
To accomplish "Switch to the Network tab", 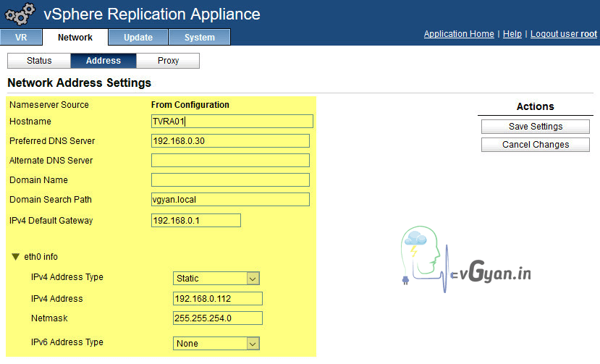I will (x=75, y=38).
